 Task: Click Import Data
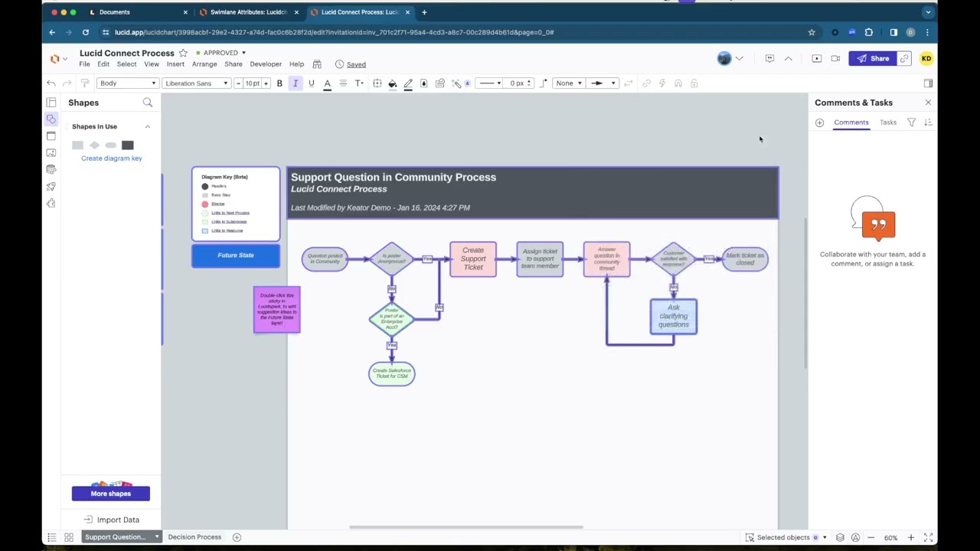111,520
